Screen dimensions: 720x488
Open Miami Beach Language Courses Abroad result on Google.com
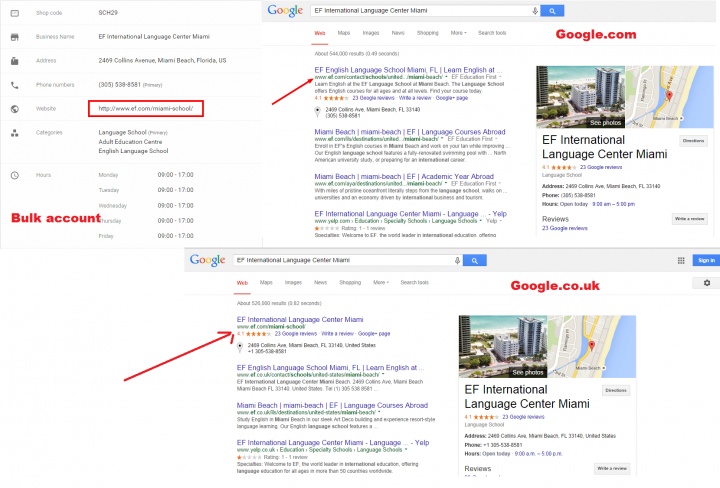tap(410, 132)
